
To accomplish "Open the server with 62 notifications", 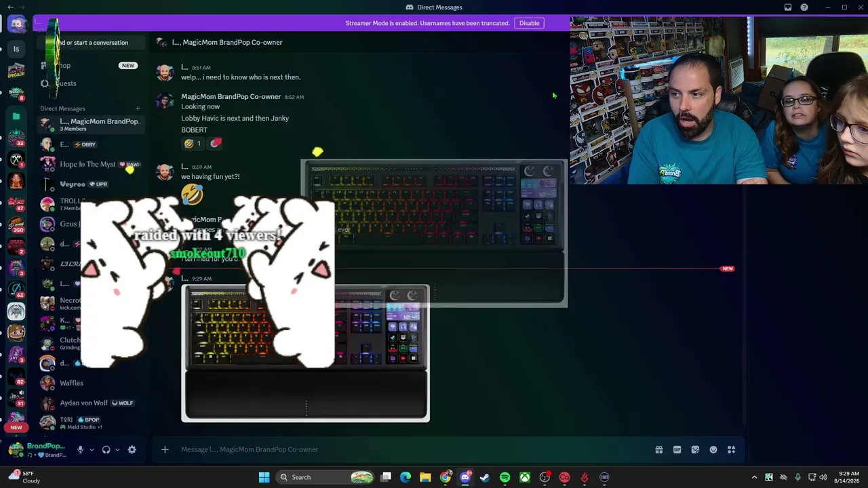I will coord(16,289).
